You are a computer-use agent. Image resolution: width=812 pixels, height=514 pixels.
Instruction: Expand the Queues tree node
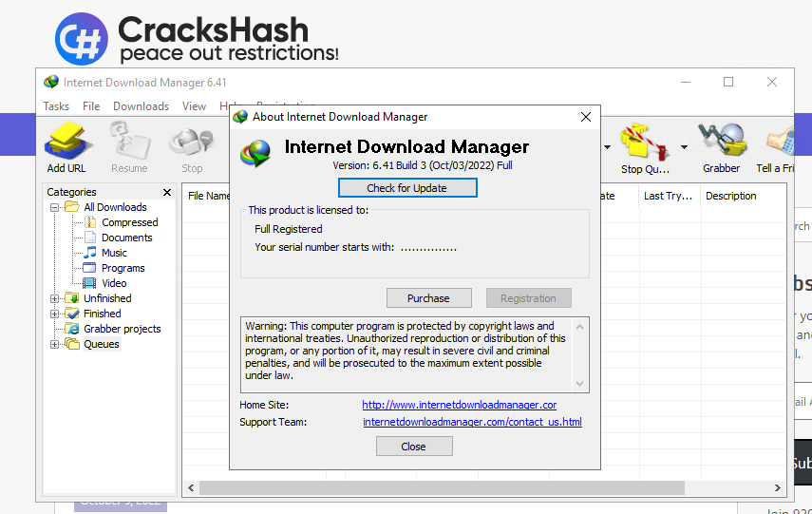(x=54, y=344)
